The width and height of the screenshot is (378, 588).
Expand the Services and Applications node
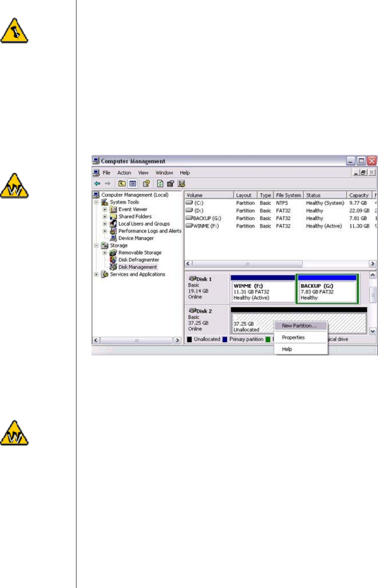coord(96,274)
